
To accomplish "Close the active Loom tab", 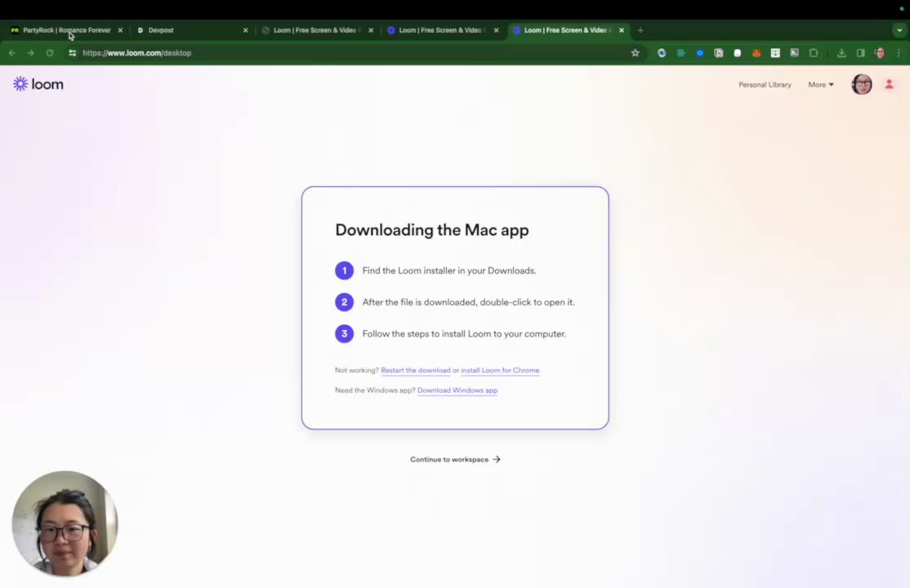I will (622, 30).
